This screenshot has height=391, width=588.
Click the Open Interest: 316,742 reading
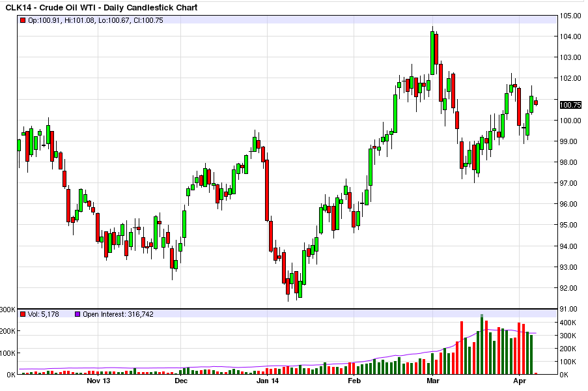point(118,314)
